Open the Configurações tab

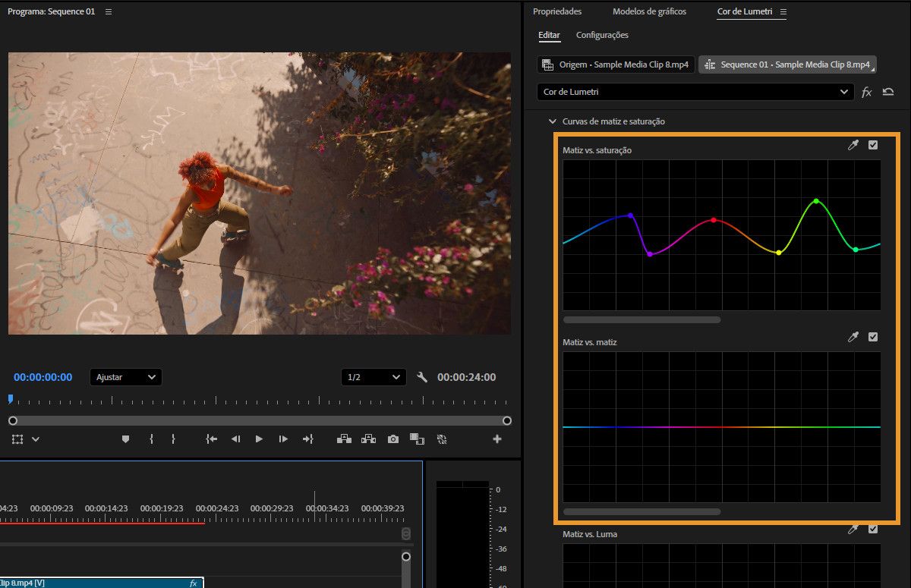[602, 35]
